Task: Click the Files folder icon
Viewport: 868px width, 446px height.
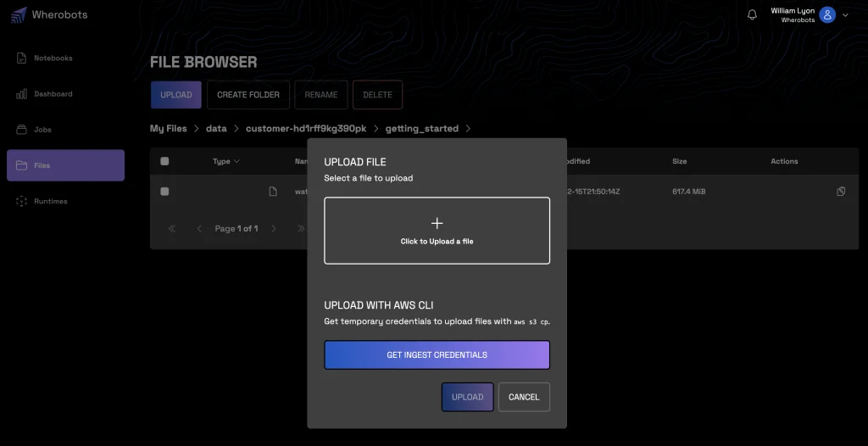Action: pos(21,165)
